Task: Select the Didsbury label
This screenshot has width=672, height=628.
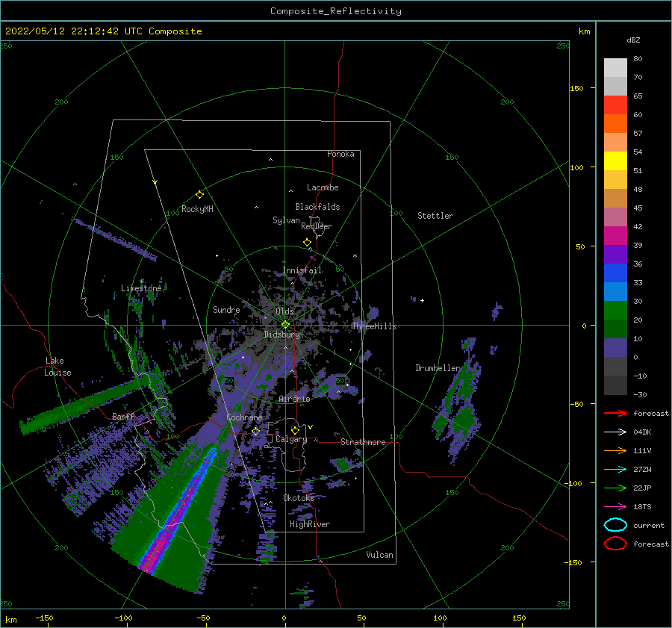Action: (x=282, y=335)
